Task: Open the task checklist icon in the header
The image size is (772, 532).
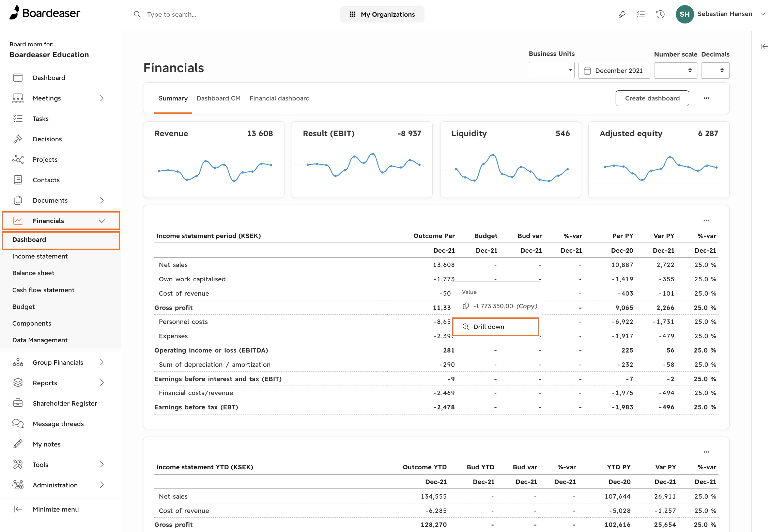Action: (641, 14)
